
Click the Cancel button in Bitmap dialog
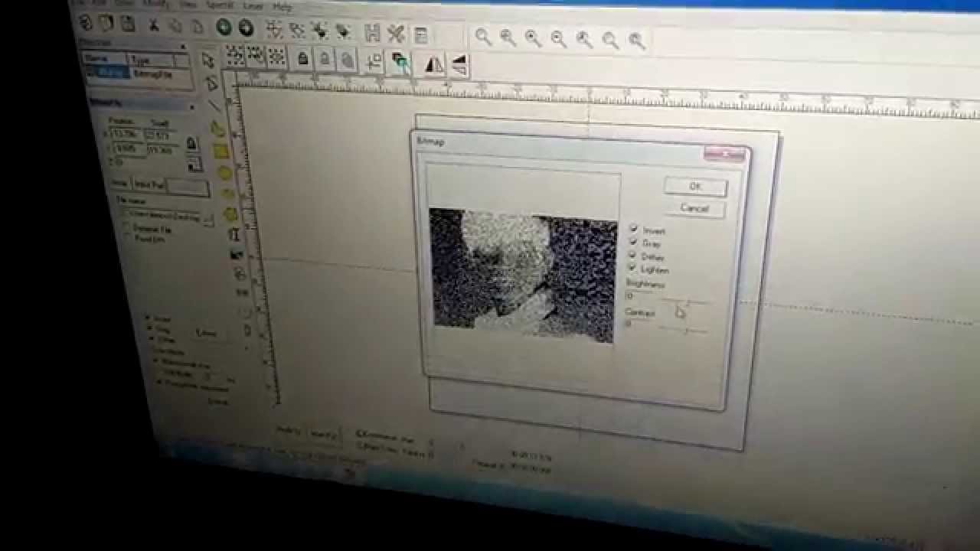point(694,208)
